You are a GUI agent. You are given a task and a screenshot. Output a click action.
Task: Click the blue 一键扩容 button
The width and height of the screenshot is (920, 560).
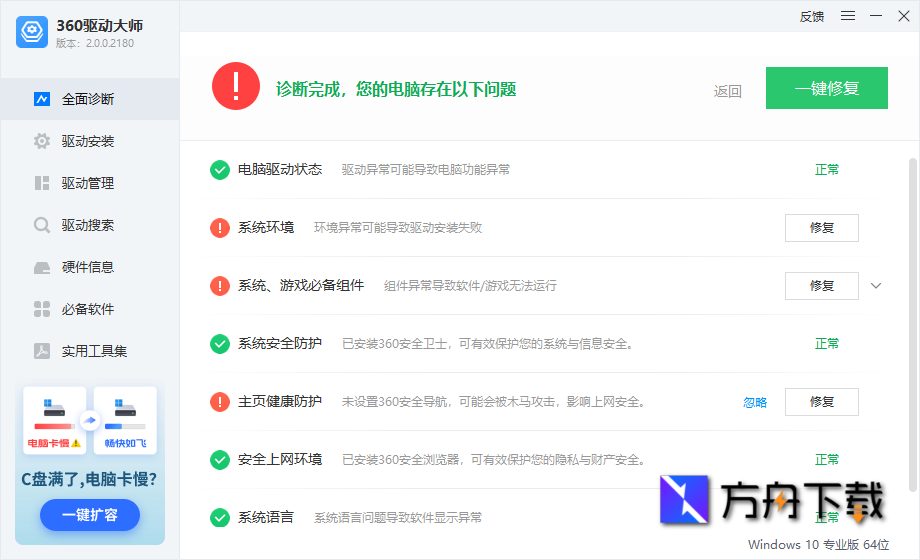coord(90,515)
